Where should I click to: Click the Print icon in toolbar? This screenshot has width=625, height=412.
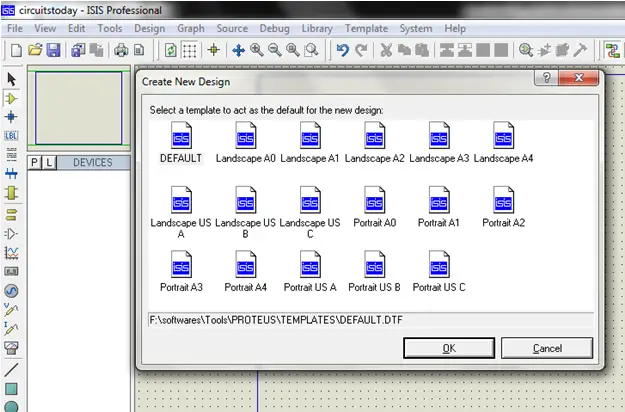(121, 50)
